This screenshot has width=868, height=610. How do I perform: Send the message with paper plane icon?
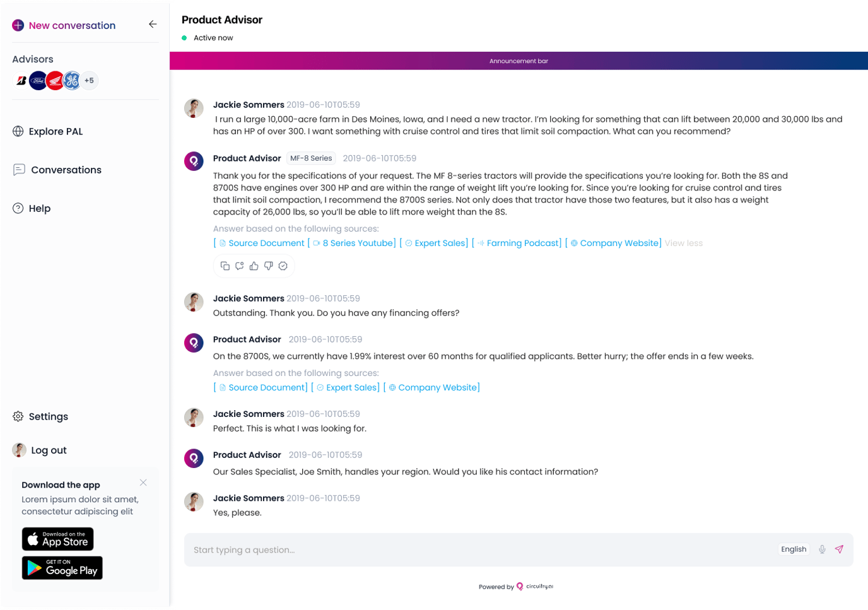point(839,549)
